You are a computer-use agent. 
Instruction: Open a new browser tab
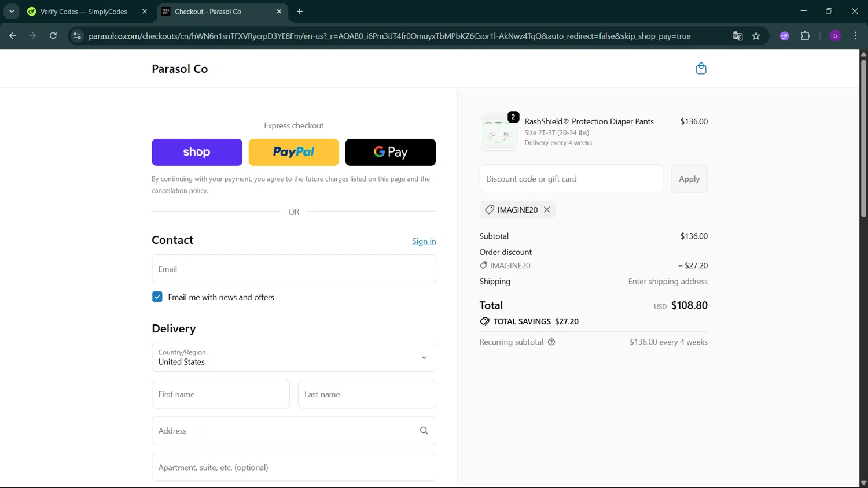[300, 12]
